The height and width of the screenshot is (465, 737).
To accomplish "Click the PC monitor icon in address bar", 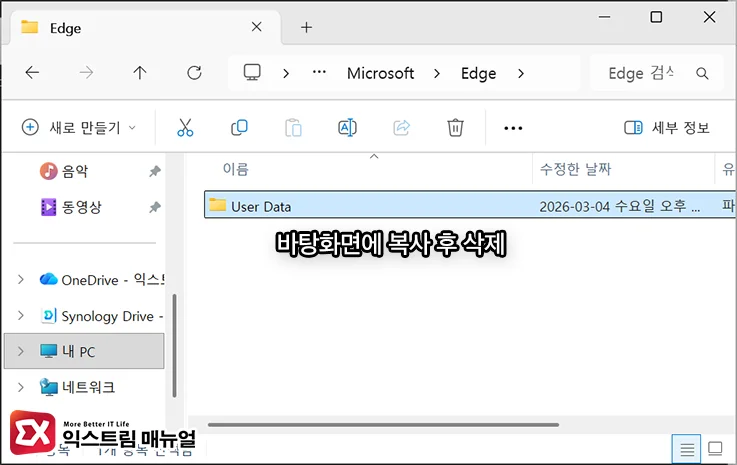I will click(252, 72).
